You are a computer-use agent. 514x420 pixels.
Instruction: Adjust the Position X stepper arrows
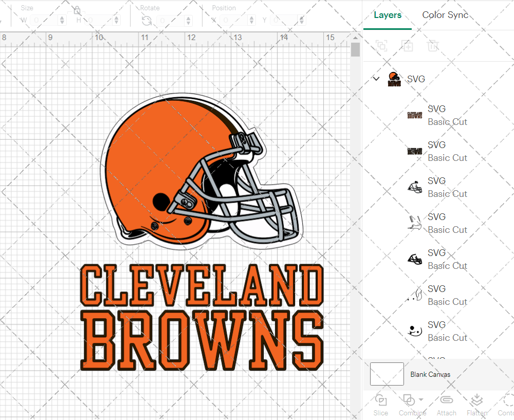tap(251, 21)
